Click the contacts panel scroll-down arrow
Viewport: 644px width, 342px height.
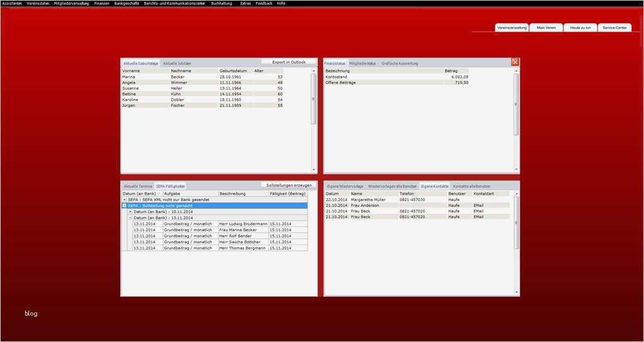[516, 292]
